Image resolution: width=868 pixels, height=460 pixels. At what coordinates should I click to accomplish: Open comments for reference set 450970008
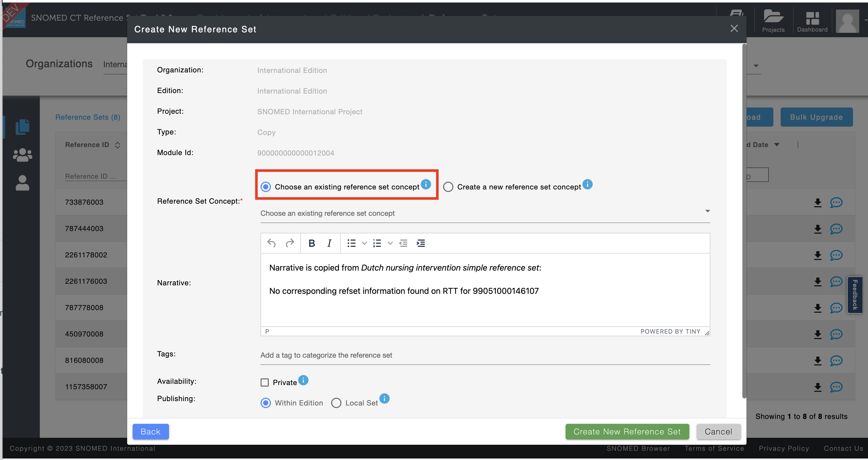[836, 334]
